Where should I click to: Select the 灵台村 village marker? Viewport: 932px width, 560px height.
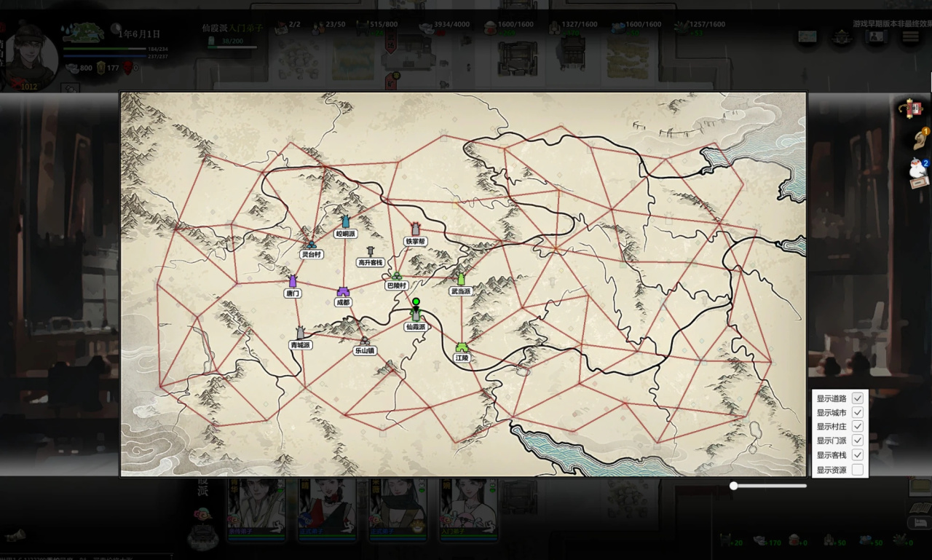point(312,245)
